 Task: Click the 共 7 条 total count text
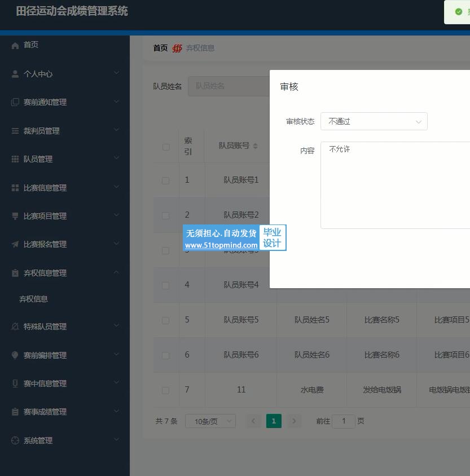pyautogui.click(x=166, y=421)
